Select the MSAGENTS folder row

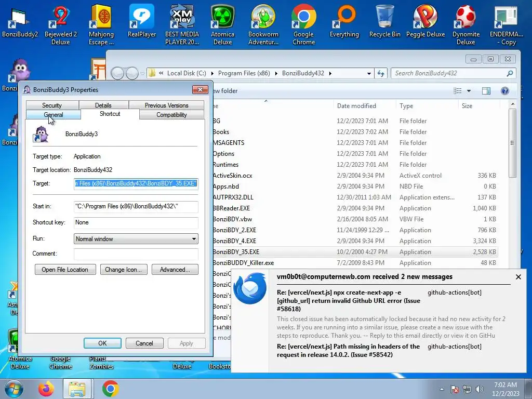(x=355, y=142)
